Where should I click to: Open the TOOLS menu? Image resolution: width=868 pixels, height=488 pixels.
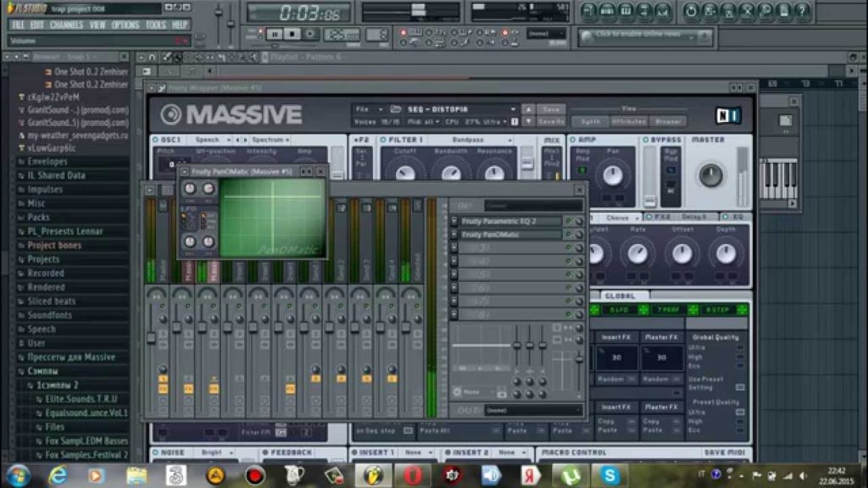tap(156, 25)
